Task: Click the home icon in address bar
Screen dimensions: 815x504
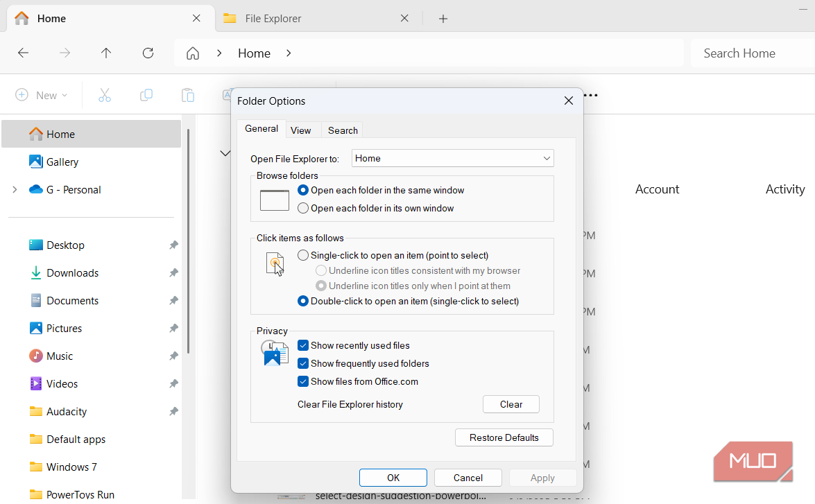Action: [x=193, y=53]
